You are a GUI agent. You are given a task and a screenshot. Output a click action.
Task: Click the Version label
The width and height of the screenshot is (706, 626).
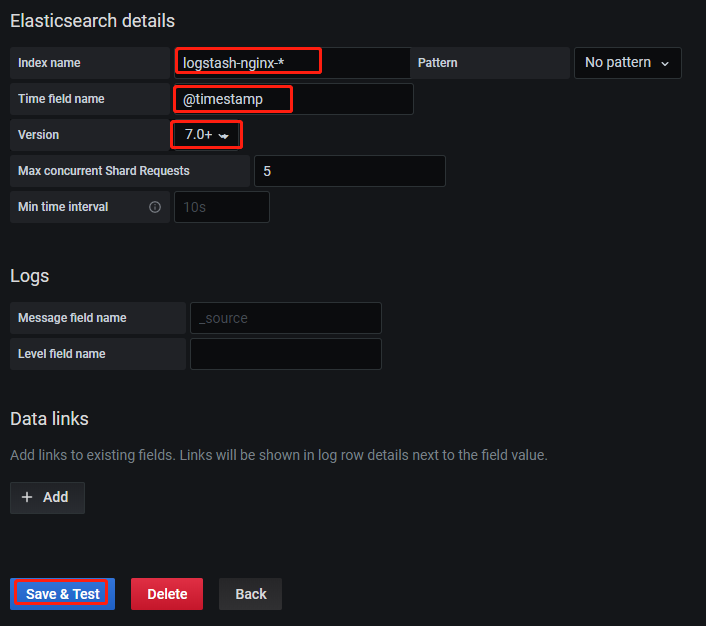pyautogui.click(x=38, y=135)
